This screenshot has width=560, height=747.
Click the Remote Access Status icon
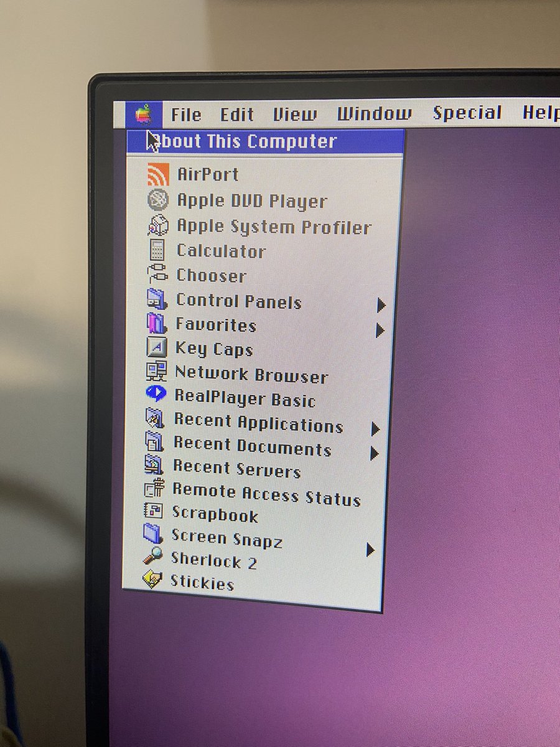tap(153, 489)
